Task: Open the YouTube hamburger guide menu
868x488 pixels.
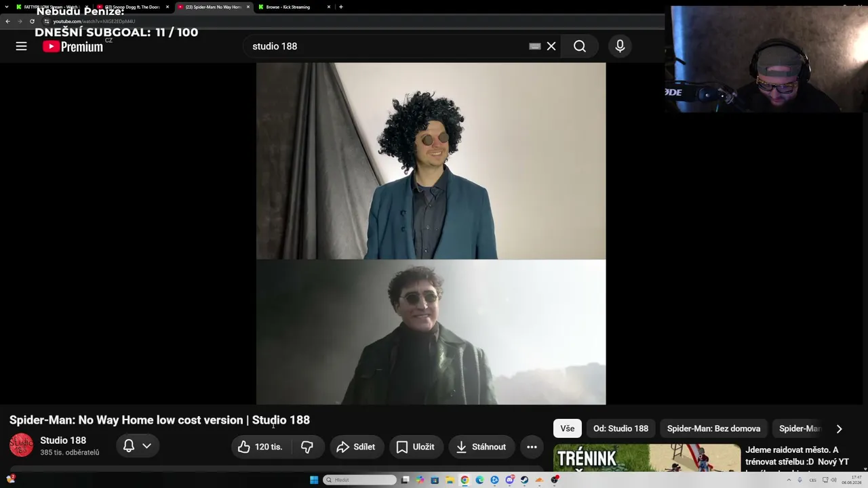Action: pos(21,46)
